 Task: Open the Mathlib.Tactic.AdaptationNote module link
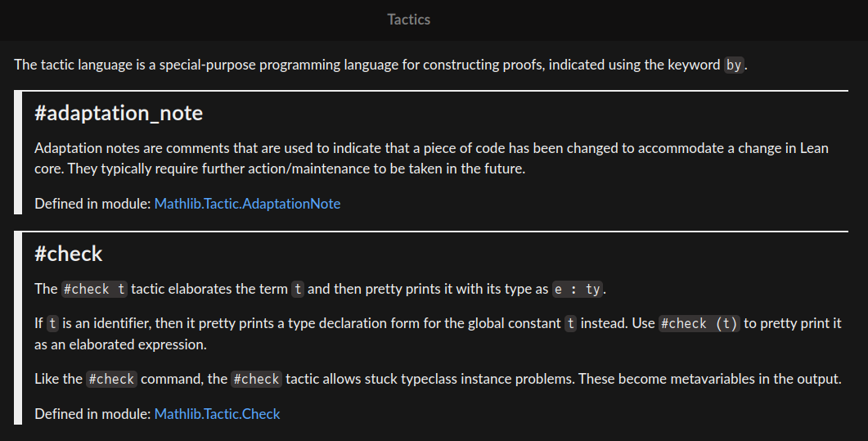(247, 204)
